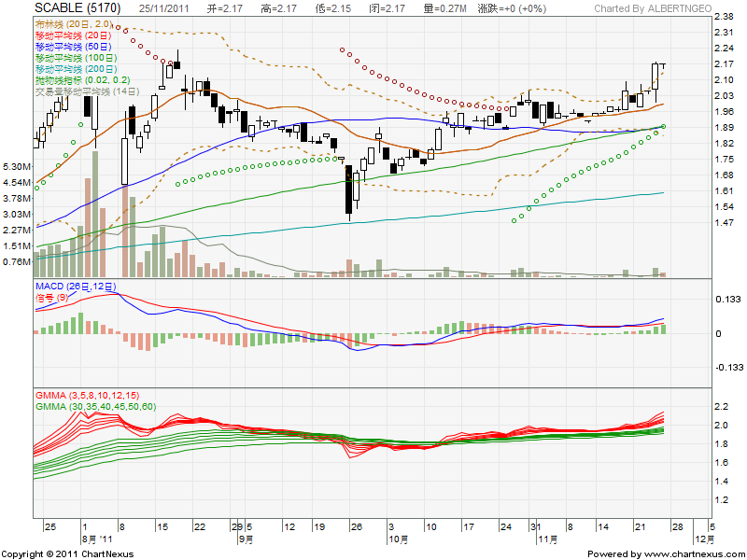Select the MACD (26日,12日) indicator label
Viewport: 747px width, 560px height.
(75, 286)
